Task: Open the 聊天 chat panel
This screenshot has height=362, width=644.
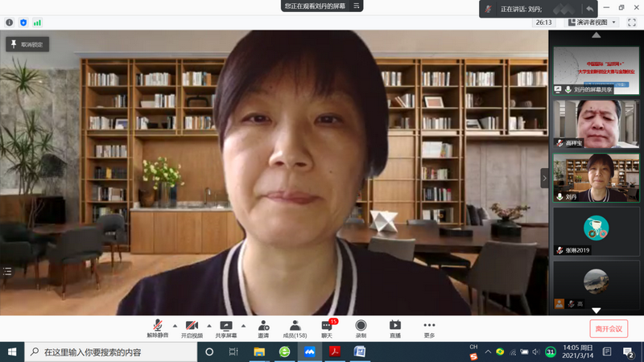Action: coord(327,328)
